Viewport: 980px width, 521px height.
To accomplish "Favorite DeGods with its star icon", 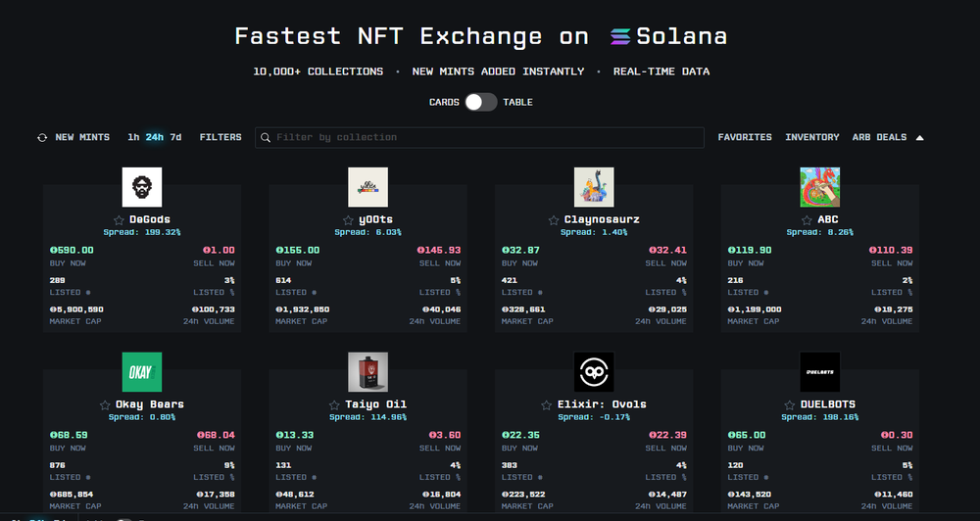I will coord(119,220).
